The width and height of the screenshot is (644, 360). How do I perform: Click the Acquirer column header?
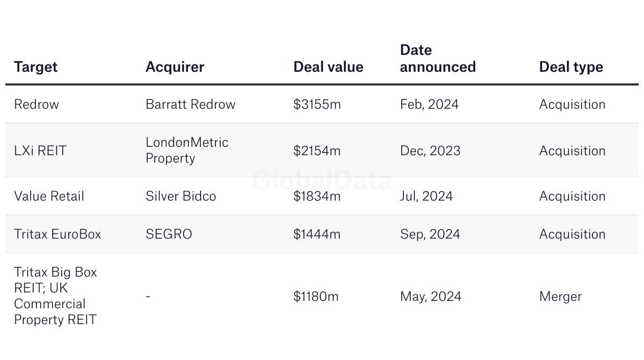[175, 67]
